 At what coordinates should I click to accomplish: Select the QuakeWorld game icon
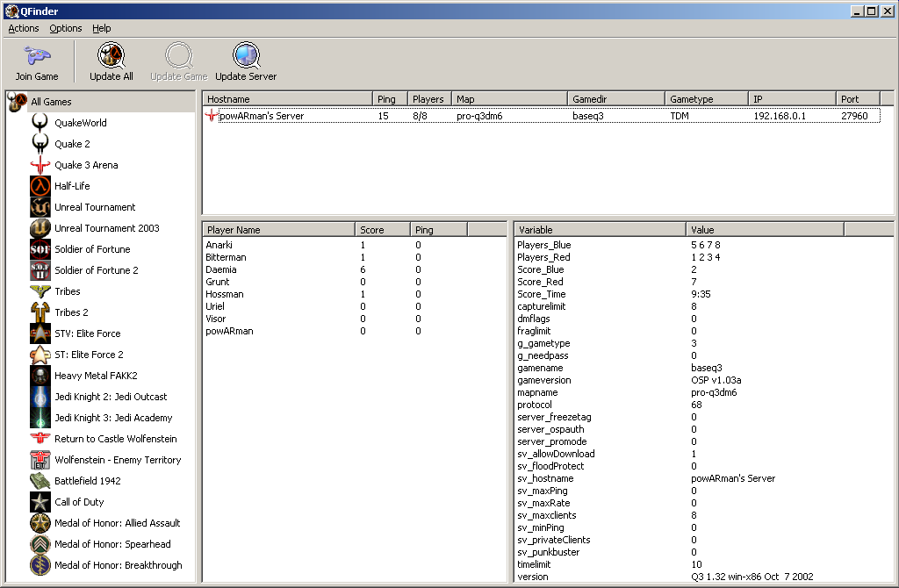tap(40, 123)
